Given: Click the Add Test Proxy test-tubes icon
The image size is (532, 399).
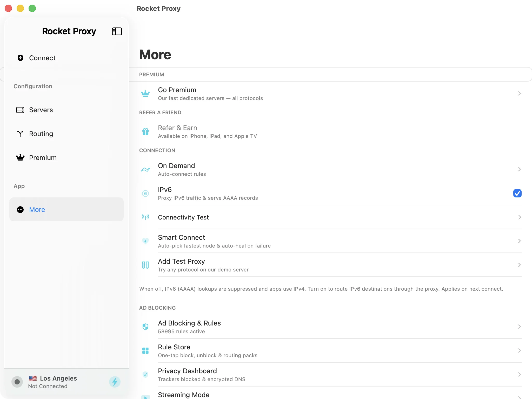Looking at the screenshot, I should 145,265.
